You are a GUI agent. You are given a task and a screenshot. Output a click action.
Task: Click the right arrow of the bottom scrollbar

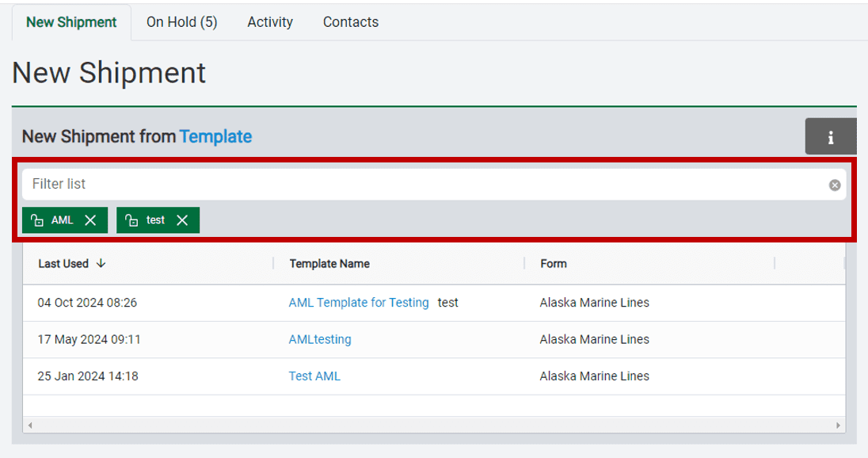[839, 426]
